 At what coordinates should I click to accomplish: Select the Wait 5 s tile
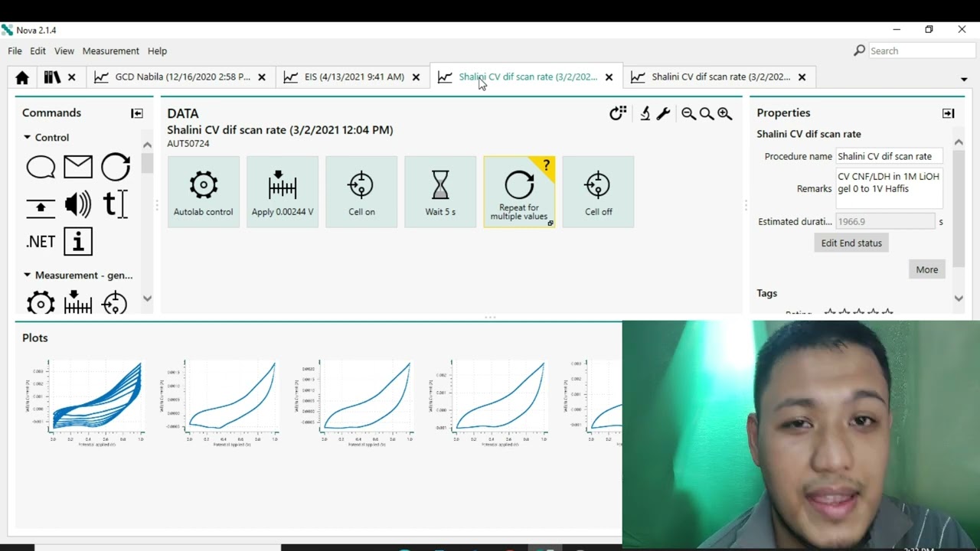[440, 192]
